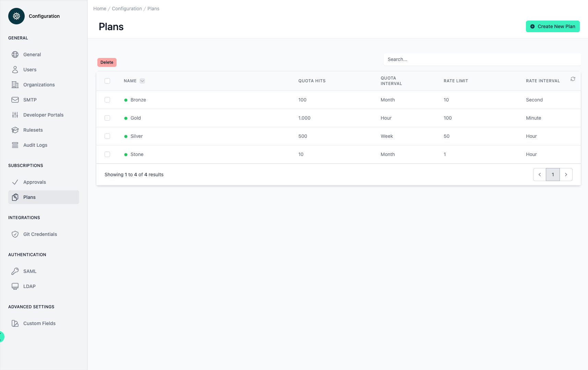Image resolution: width=588 pixels, height=370 pixels.
Task: Open Audit Logs via list icon
Action: [x=15, y=145]
